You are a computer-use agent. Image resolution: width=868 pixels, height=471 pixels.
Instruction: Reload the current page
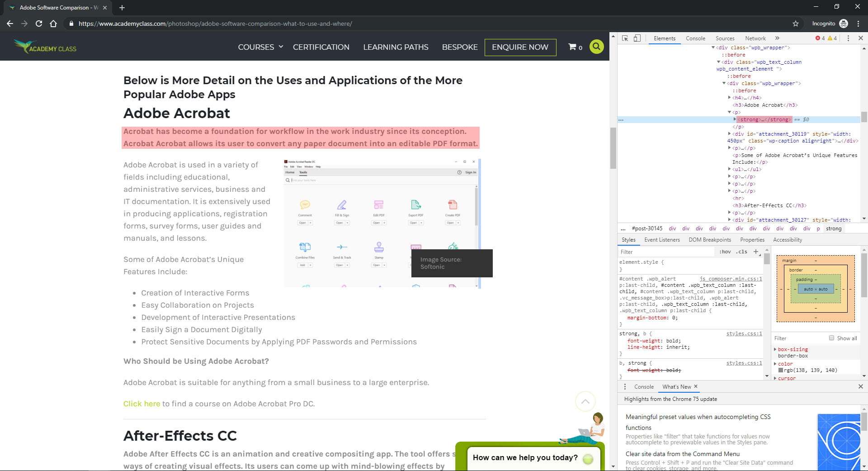pyautogui.click(x=39, y=24)
